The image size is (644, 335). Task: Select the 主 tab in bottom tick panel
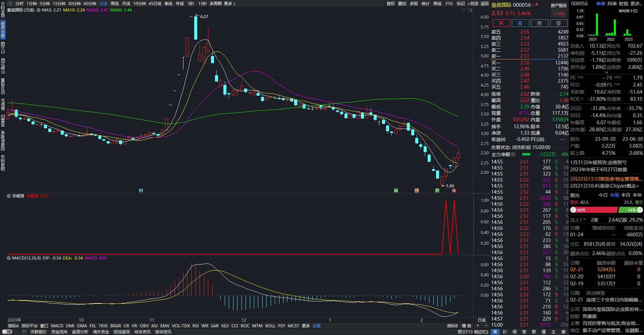pos(553,332)
